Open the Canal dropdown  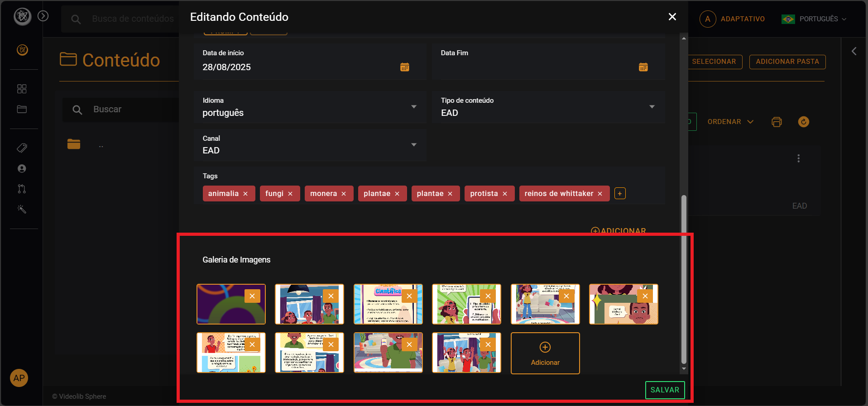310,145
